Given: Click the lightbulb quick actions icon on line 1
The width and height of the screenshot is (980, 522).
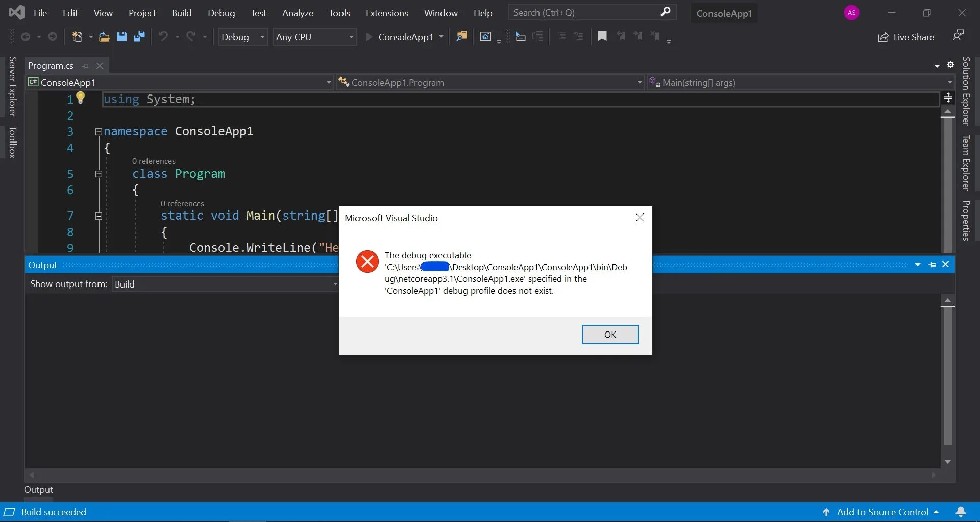Looking at the screenshot, I should coord(80,98).
